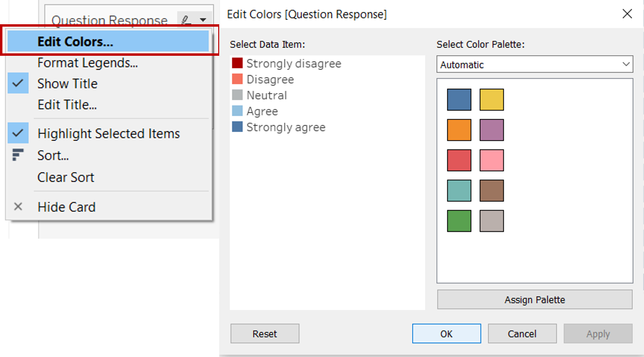Open the legend card dropdown arrow
644x357 pixels.
(203, 20)
